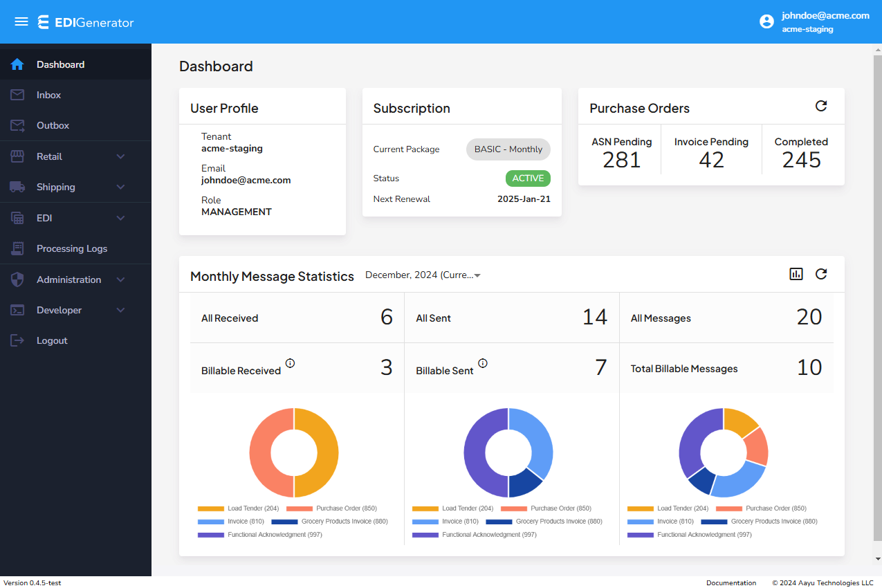Click the info icon beside Billable Sent
882x588 pixels.
[482, 362]
